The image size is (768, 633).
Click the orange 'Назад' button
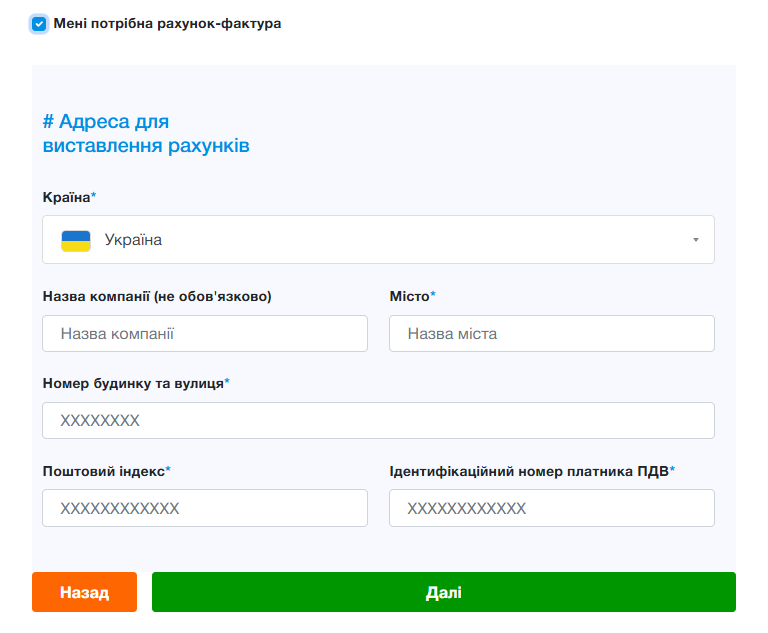pyautogui.click(x=84, y=592)
